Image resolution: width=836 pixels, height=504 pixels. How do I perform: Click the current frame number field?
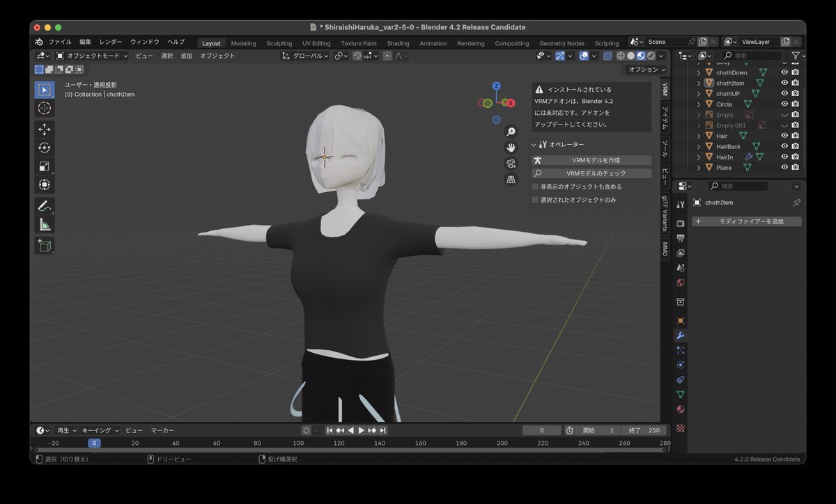(x=541, y=430)
